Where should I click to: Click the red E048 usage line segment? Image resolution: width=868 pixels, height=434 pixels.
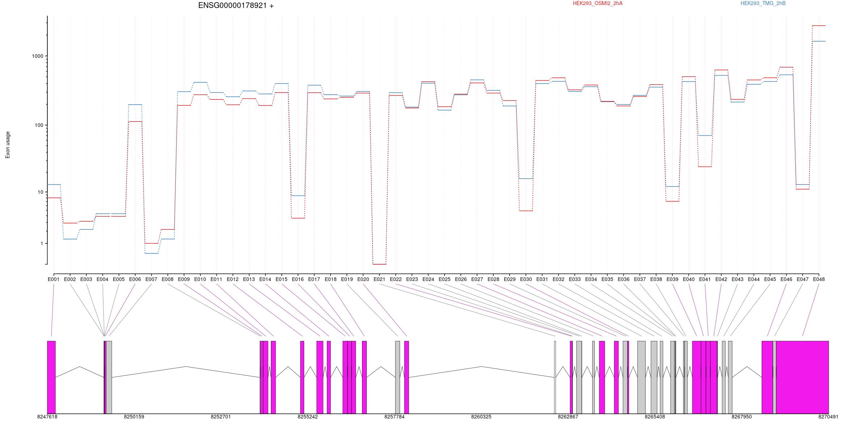(819, 26)
